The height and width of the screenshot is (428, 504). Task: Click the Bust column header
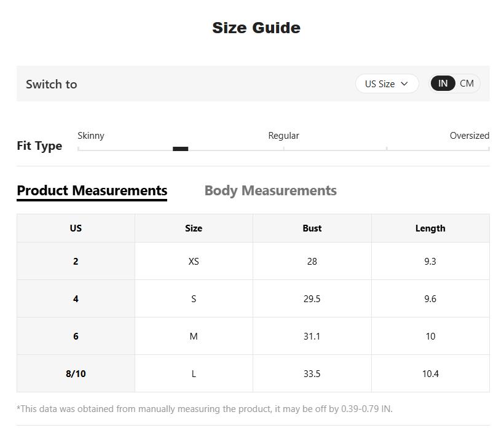point(312,228)
